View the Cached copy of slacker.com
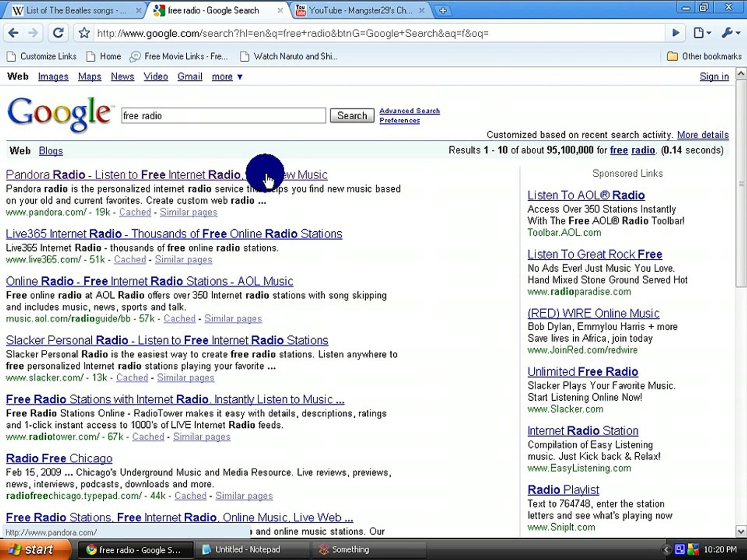This screenshot has width=747, height=560. [132, 377]
